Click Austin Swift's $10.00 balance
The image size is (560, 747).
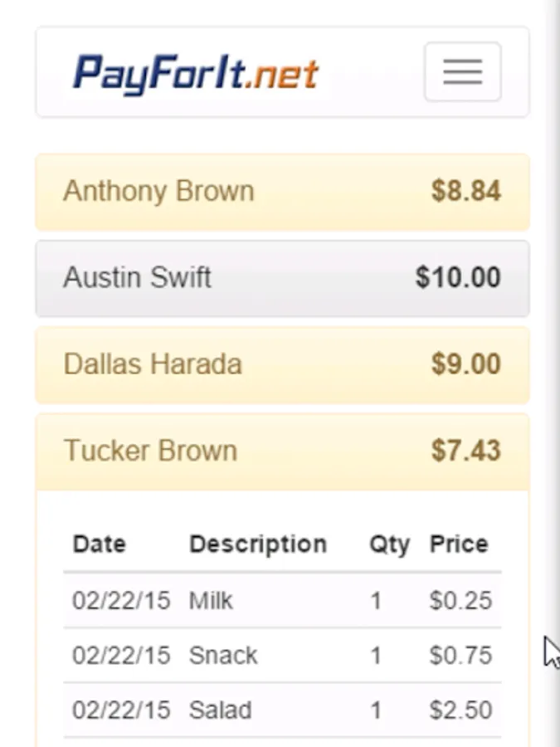(458, 278)
